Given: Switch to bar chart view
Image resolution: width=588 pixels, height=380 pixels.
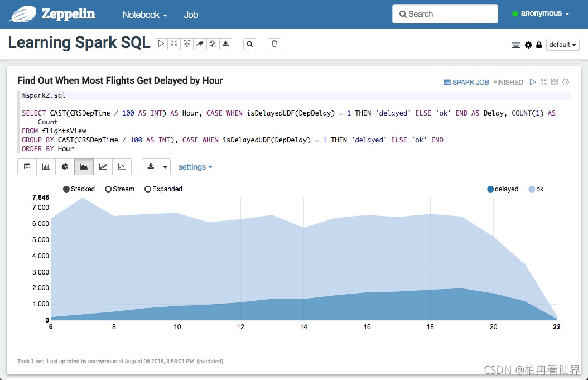Looking at the screenshot, I should click(x=46, y=166).
